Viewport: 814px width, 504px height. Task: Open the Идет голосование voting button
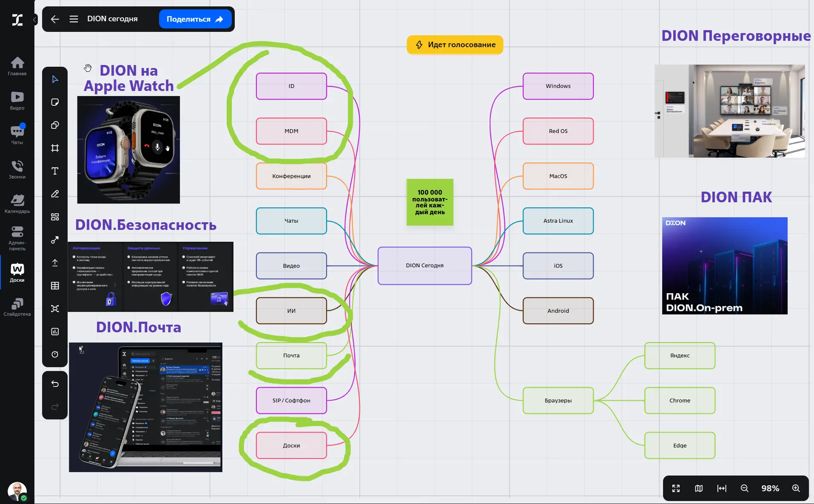pyautogui.click(x=455, y=45)
